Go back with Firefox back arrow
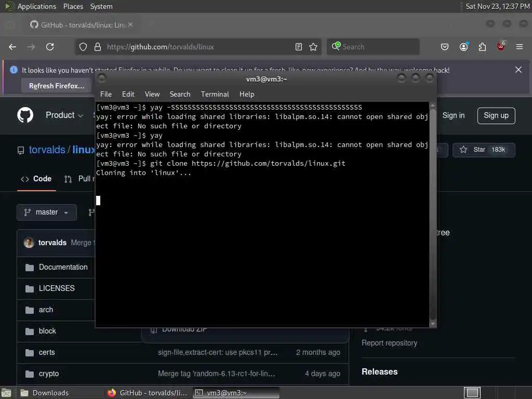This screenshot has height=399, width=532. click(12, 47)
